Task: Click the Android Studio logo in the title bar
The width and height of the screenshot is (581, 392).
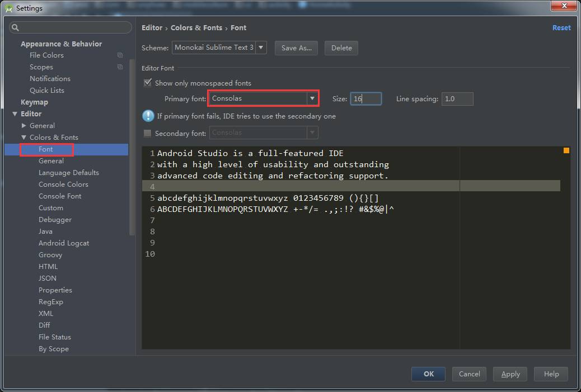Action: tap(8, 8)
